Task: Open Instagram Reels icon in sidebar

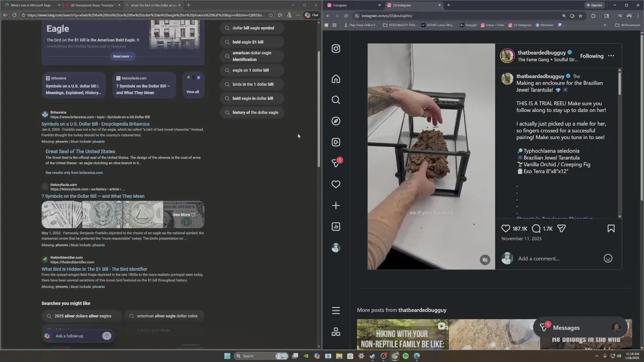Action: coord(336,142)
